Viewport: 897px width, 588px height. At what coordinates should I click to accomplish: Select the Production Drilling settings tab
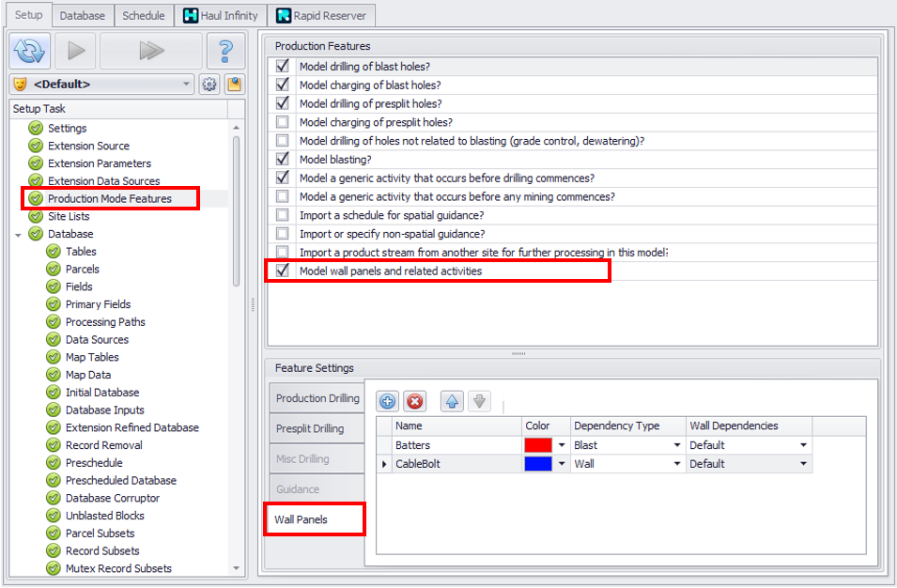pyautogui.click(x=317, y=398)
